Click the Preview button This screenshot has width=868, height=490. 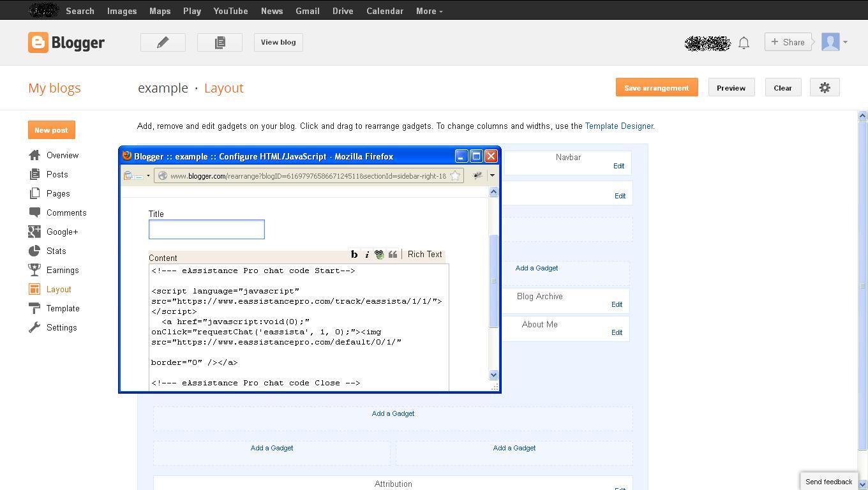(731, 87)
